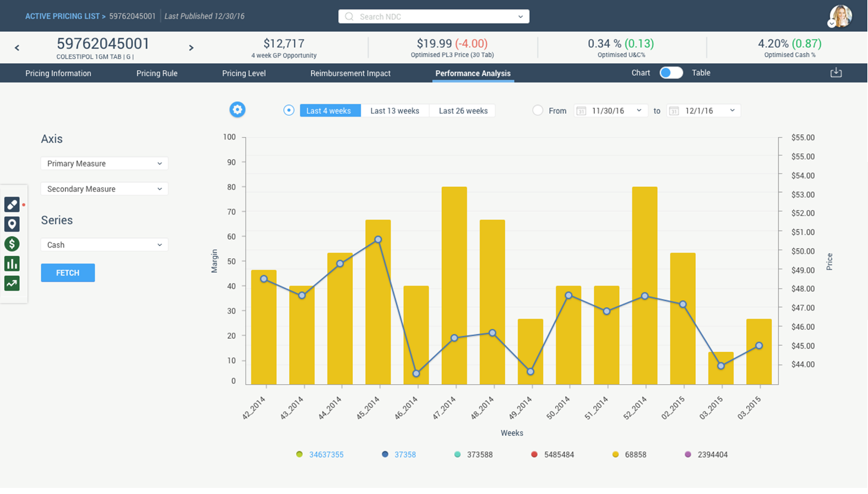Toggle the Chart/Table switch
Viewport: 868px width, 494px height.
[x=670, y=73]
